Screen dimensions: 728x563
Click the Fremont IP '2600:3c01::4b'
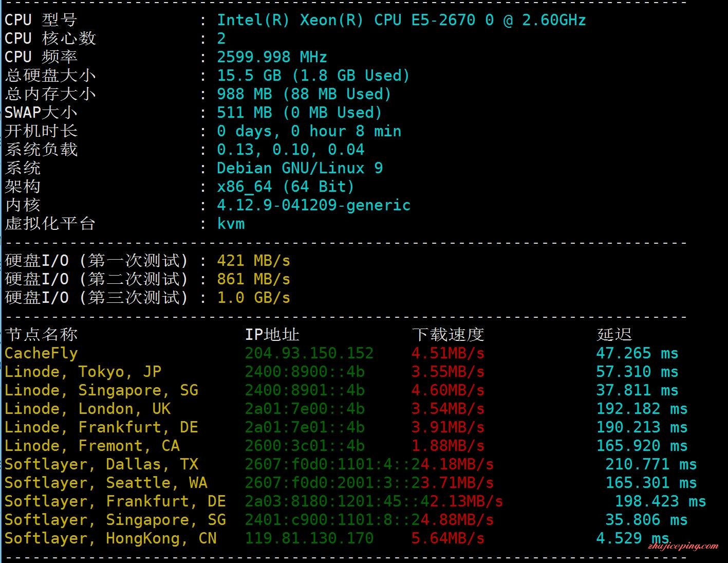304,446
